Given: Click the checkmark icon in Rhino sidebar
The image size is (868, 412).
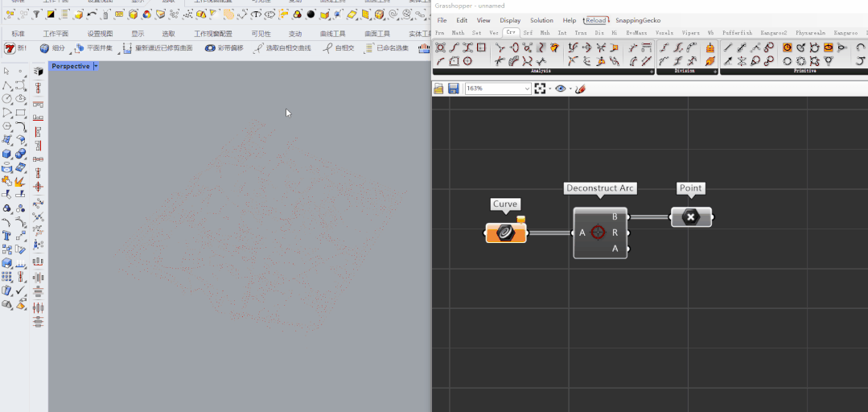Looking at the screenshot, I should [20, 290].
